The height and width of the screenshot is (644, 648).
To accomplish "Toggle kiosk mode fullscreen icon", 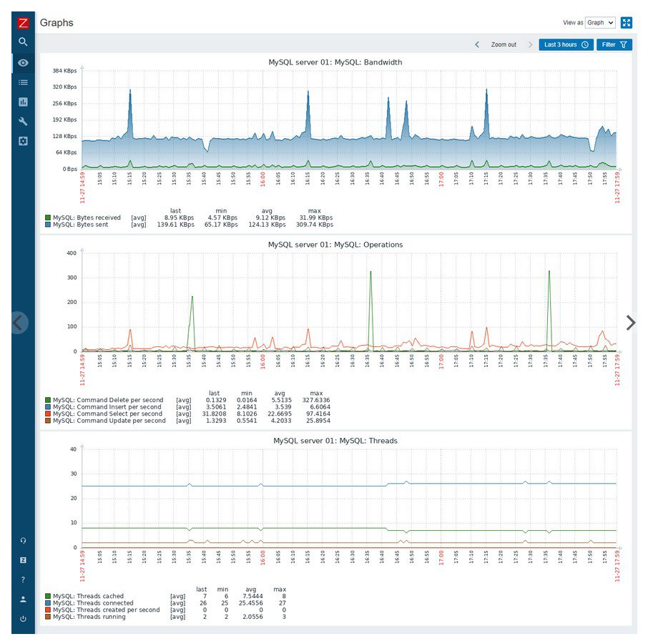I will 627,23.
